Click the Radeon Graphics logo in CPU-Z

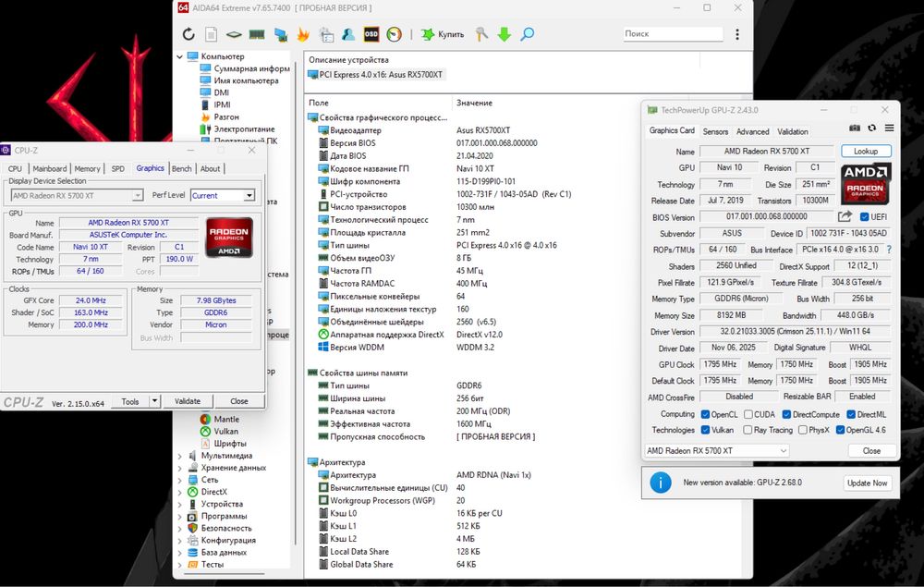click(x=229, y=238)
